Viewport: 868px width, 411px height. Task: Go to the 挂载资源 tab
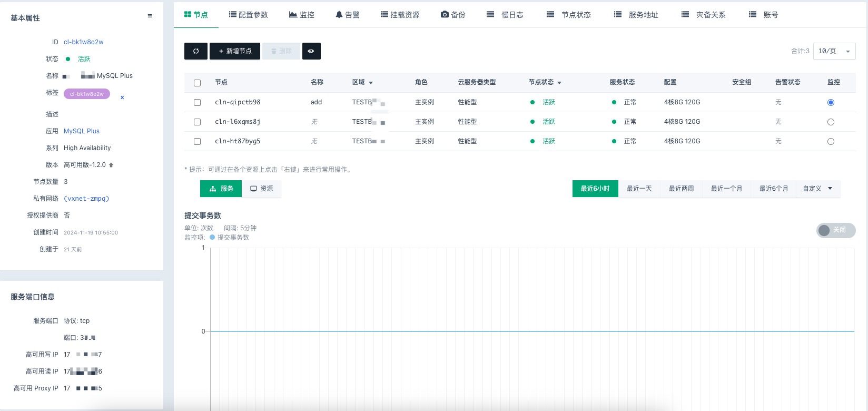(400, 15)
